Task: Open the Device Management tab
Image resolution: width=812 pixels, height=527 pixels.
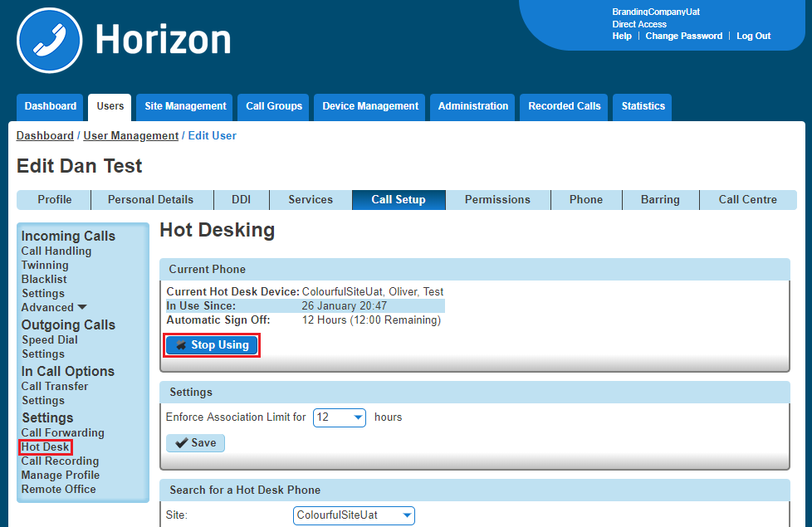Action: coord(369,106)
